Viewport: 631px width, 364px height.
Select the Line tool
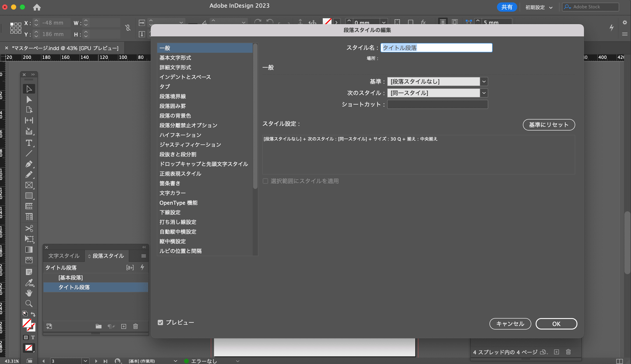coord(29,154)
